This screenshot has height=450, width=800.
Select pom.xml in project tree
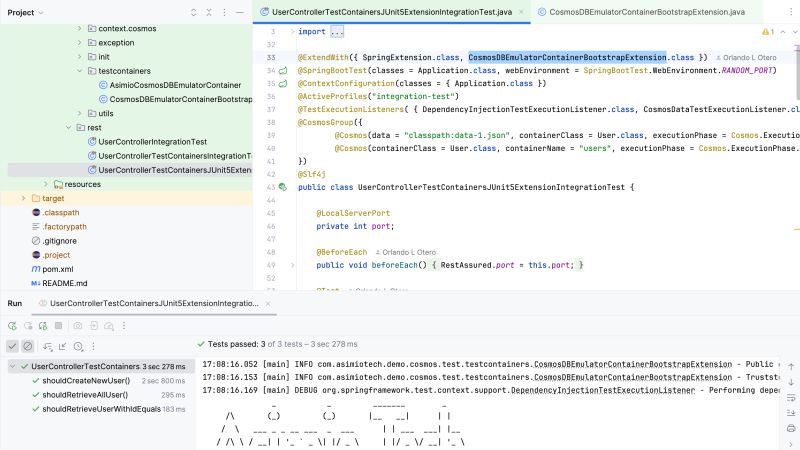coord(53,269)
